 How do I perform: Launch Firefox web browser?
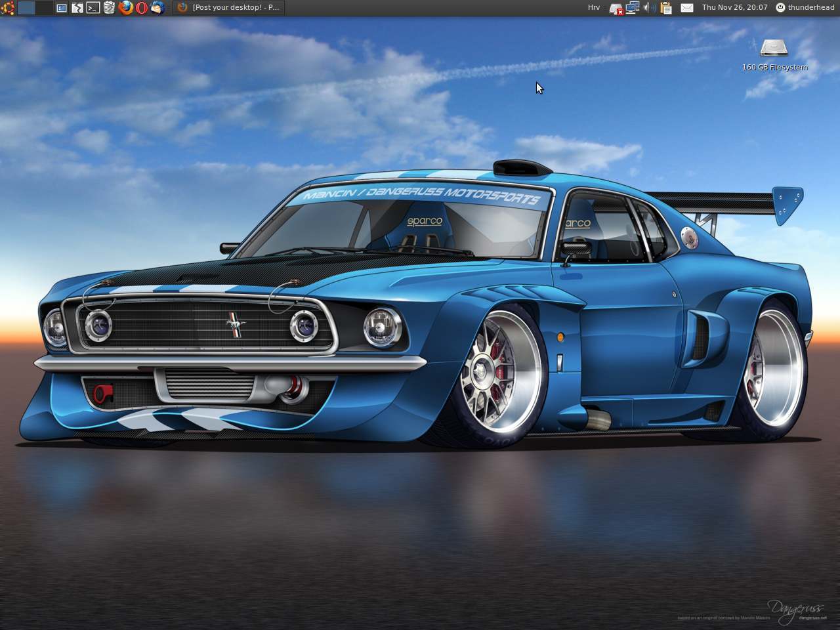click(x=125, y=8)
